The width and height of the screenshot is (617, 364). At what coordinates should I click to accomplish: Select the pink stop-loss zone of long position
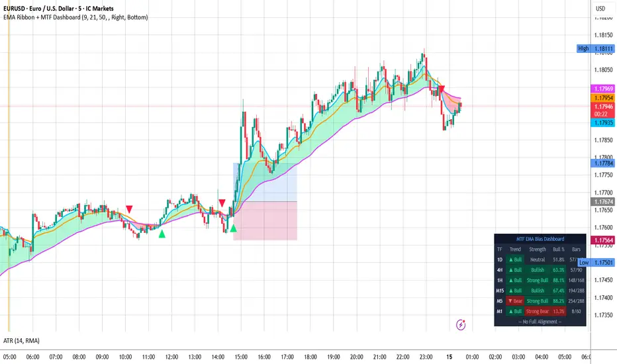265,221
